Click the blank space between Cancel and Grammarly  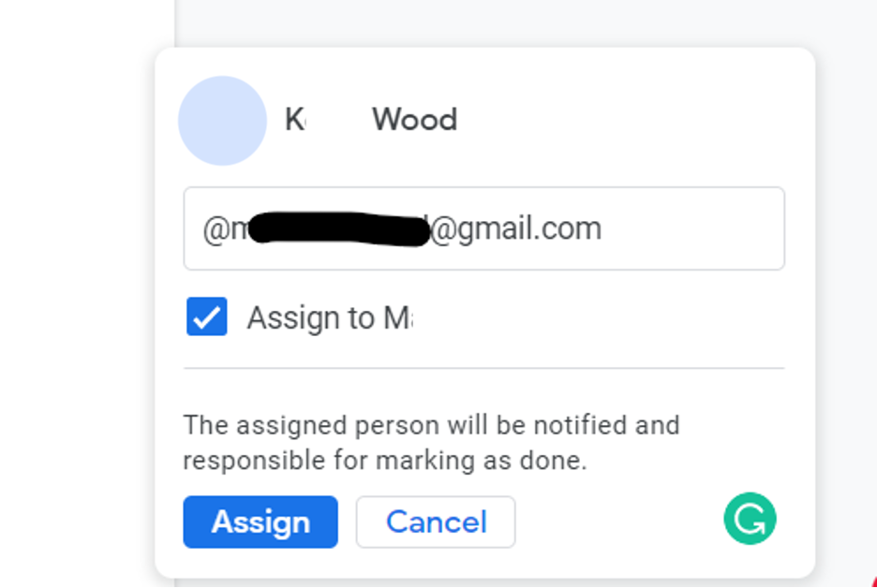tap(618, 522)
